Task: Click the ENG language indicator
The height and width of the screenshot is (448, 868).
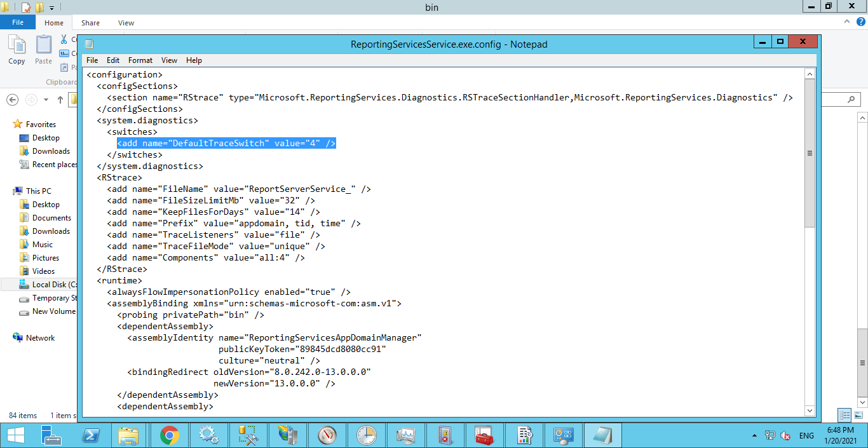Action: (806, 436)
